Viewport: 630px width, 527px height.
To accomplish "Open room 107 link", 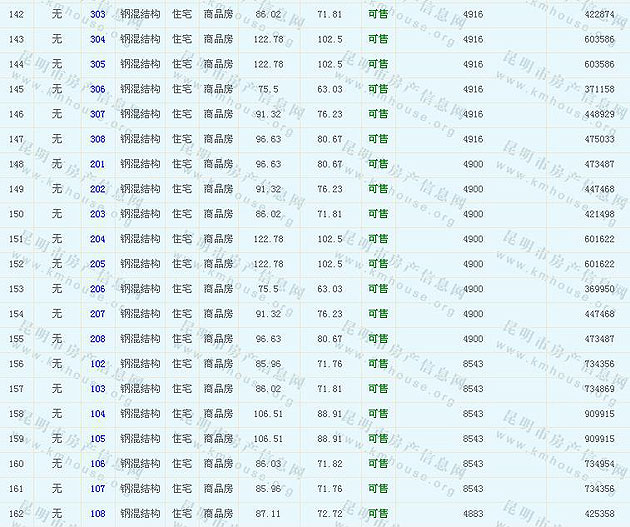I will click(x=97, y=489).
